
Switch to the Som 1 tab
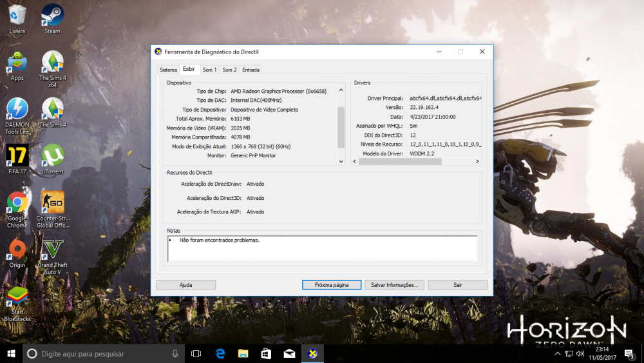pyautogui.click(x=210, y=70)
